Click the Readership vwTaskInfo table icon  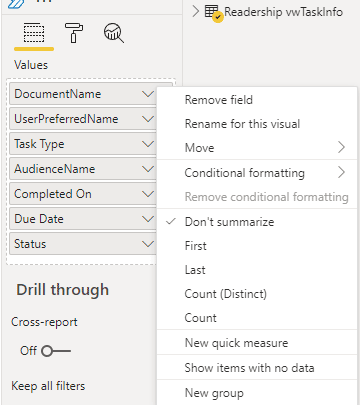tap(213, 13)
